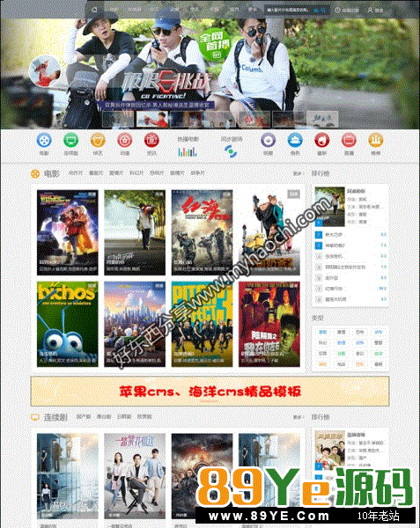Click into the header search input field
Screen dimensions: 420x528
pos(290,11)
